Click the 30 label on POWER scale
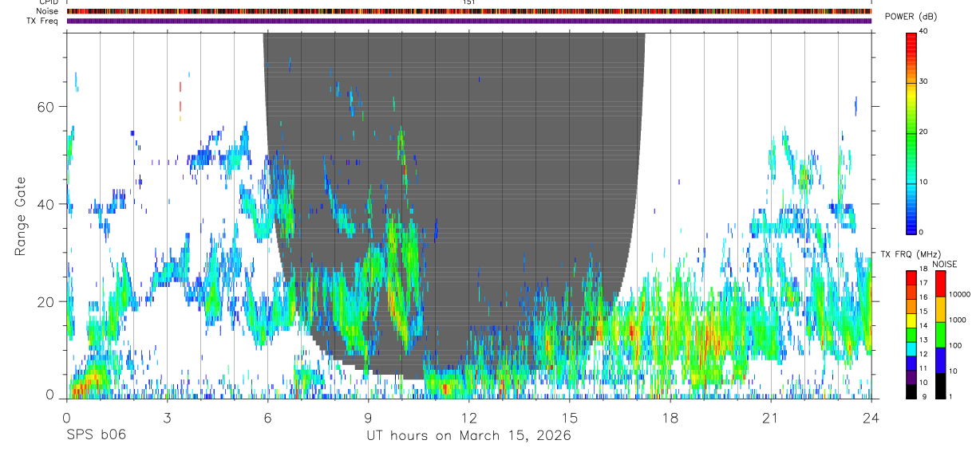The width and height of the screenshot is (980, 452). coord(923,82)
